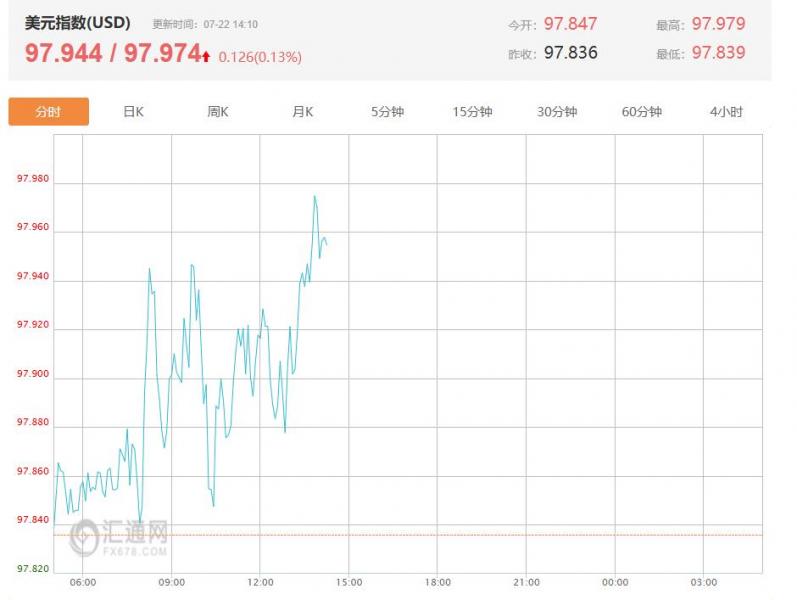Click the red up-arrow price change icon
This screenshot has width=797, height=600.
(206, 57)
